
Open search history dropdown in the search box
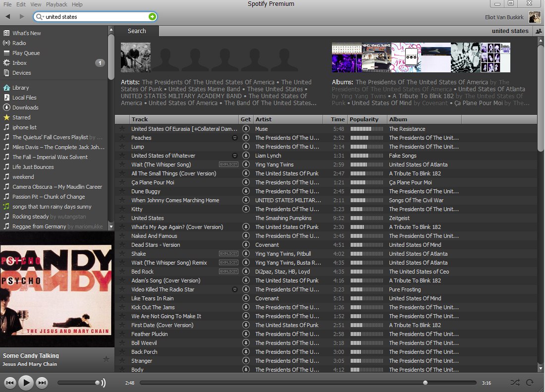pyautogui.click(x=40, y=17)
